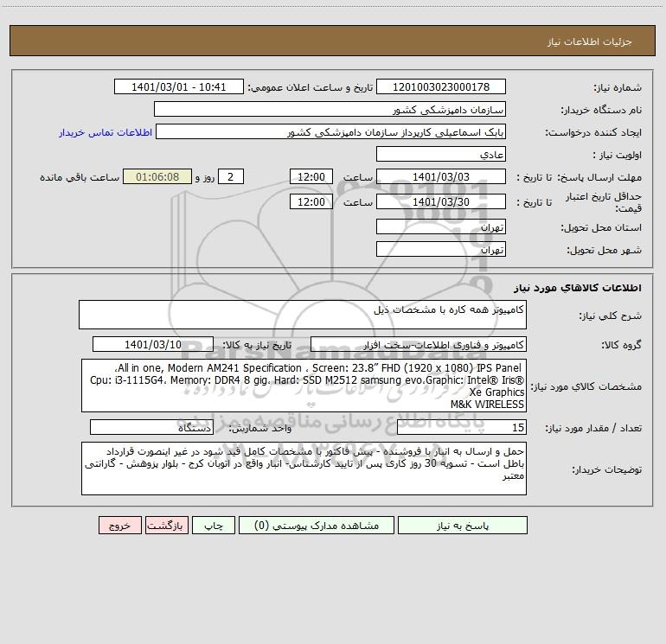Click the goods group field 'کامپیوتر و فناوری اطلاعات'
The image size is (666, 644).
(x=419, y=345)
